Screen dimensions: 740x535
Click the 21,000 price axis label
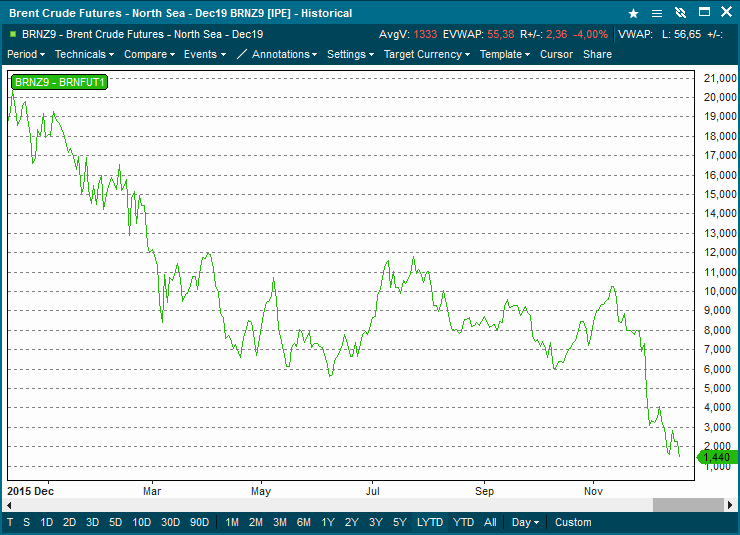(720, 78)
